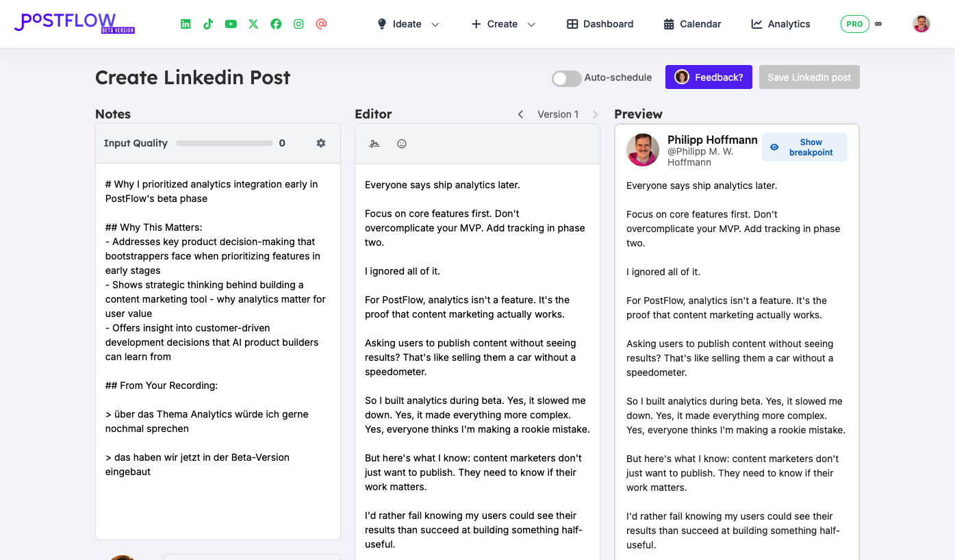Select the TikTok platform icon
Image resolution: width=955 pixels, height=560 pixels.
[x=208, y=23]
